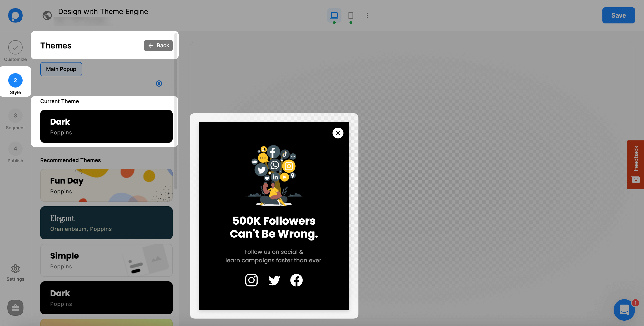Click the Facebook icon in the popup
This screenshot has width=644, height=326.
pos(296,280)
